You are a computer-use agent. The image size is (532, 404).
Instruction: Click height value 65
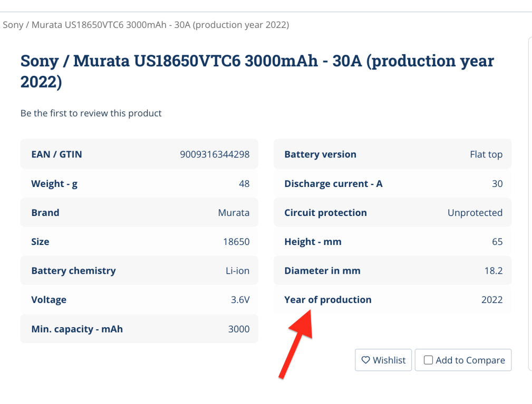coord(497,242)
